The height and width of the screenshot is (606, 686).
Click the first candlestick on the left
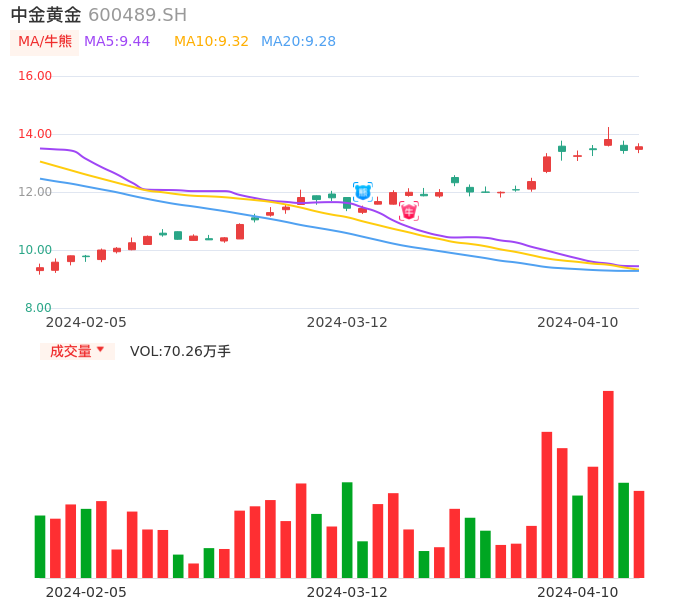coord(40,269)
